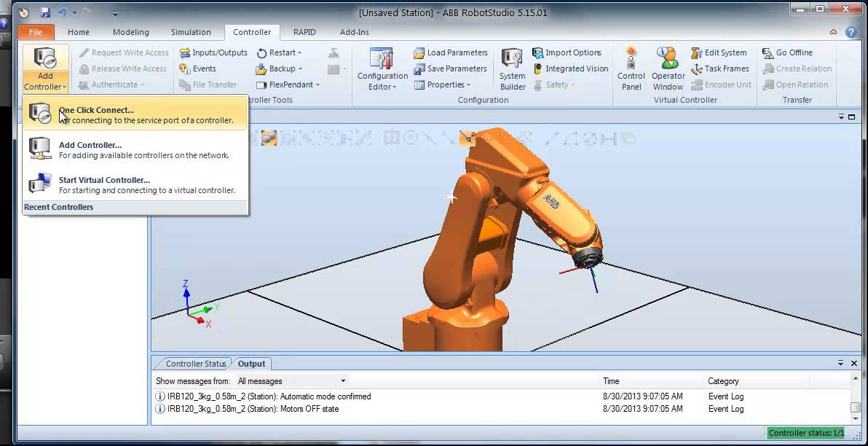Click the RobotStudio application logo button

(x=24, y=12)
